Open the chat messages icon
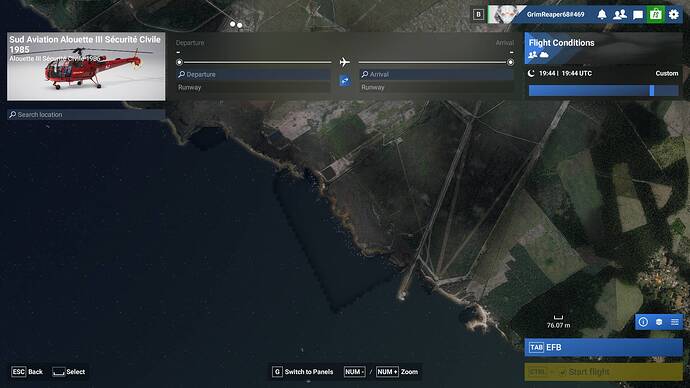Screen dimensions: 690x388 click(638, 15)
